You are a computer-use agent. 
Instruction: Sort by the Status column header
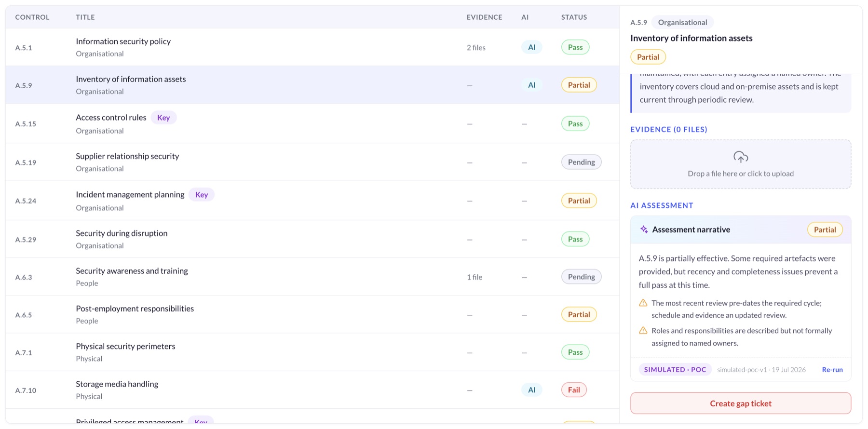coord(574,17)
